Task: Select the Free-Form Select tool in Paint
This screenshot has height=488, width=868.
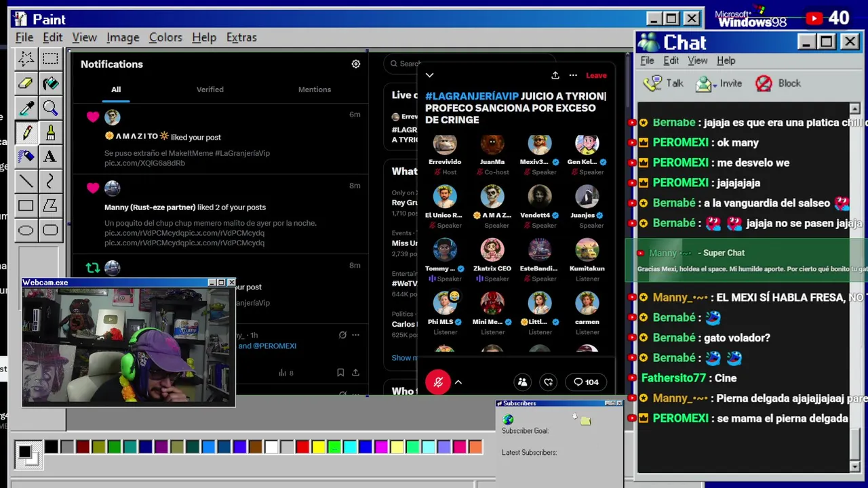Action: [26, 59]
